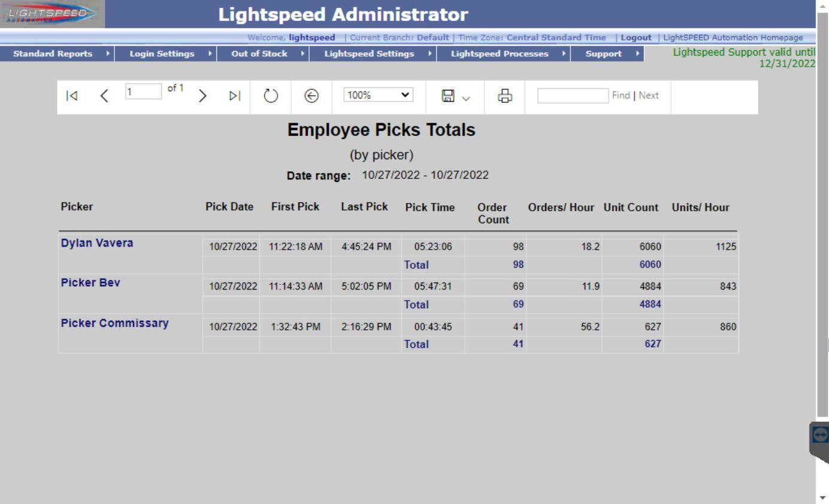Click the First Pick column header
Viewport: 829px width, 504px height.
click(295, 207)
